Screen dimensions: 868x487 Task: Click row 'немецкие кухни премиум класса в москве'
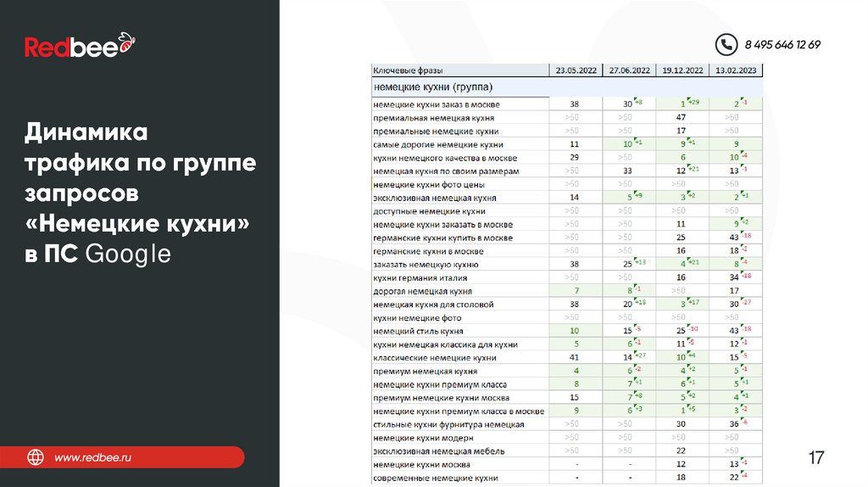(567, 411)
